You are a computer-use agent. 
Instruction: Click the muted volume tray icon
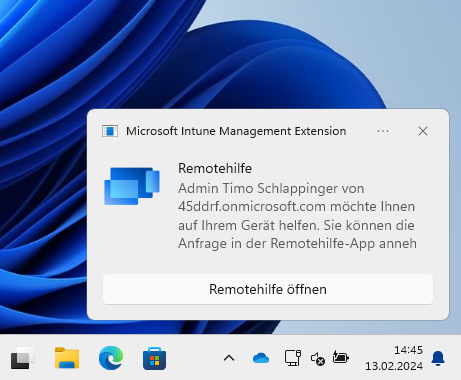point(318,359)
